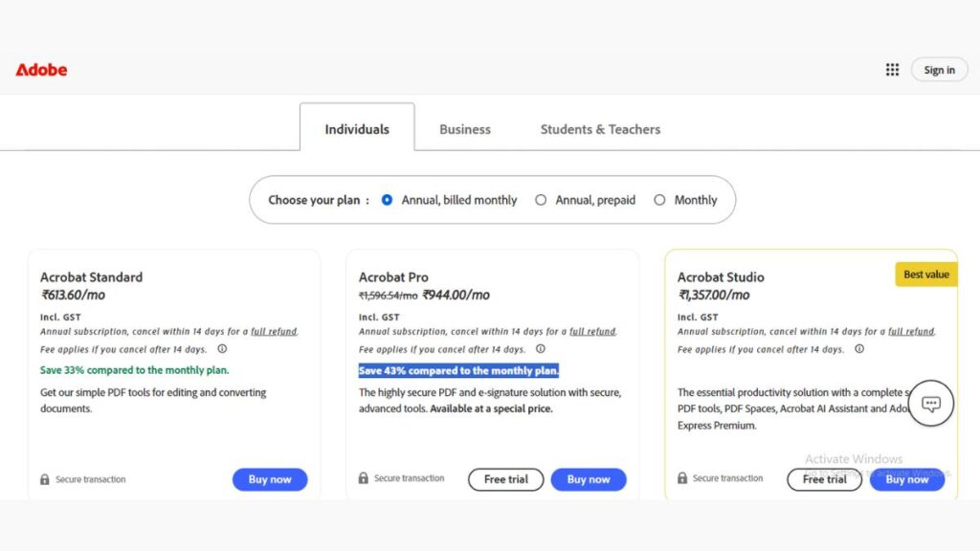Click info icon in Acrobat Standard card
Screen dimensions: 980x551
tap(222, 349)
